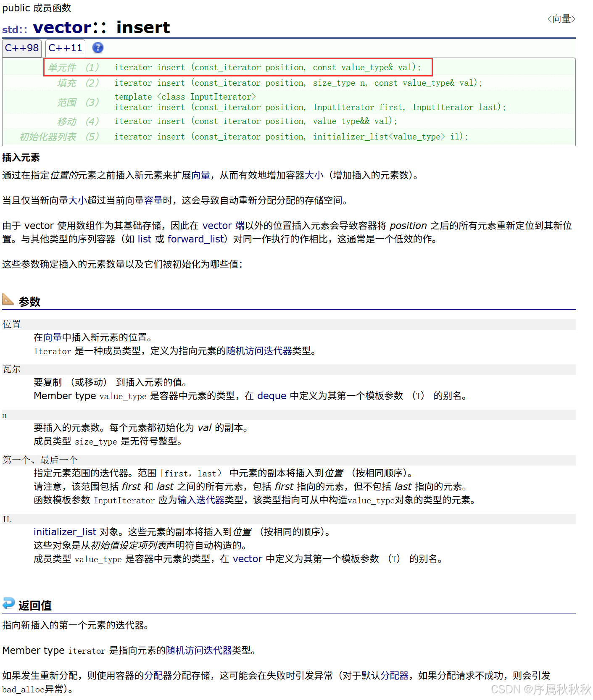The image size is (593, 700).
Task: Open 随机访问迭代器 link under 位置 parameter
Action: [x=259, y=351]
